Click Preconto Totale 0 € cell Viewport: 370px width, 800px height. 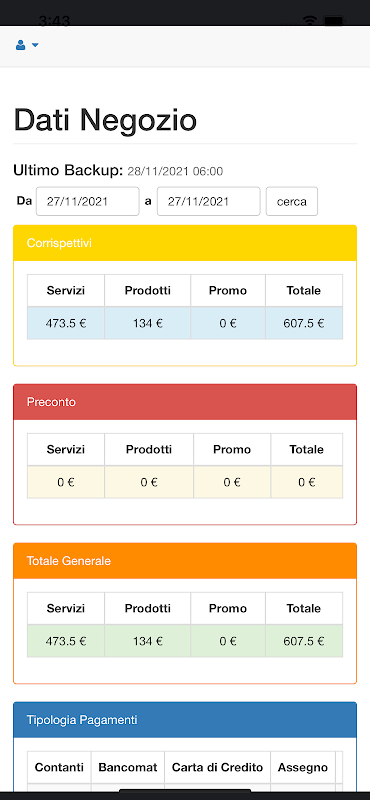pyautogui.click(x=307, y=482)
